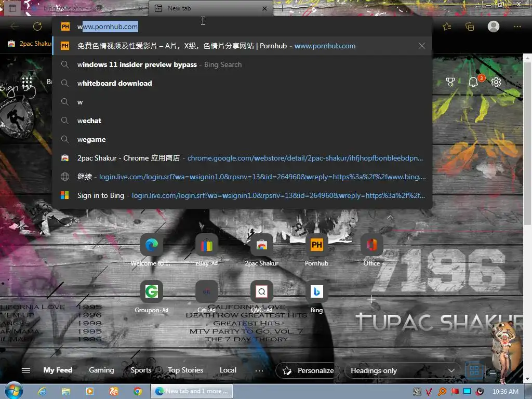Open the 'Sign in to Bing' suggestion
The height and width of the screenshot is (399, 532).
click(242, 195)
